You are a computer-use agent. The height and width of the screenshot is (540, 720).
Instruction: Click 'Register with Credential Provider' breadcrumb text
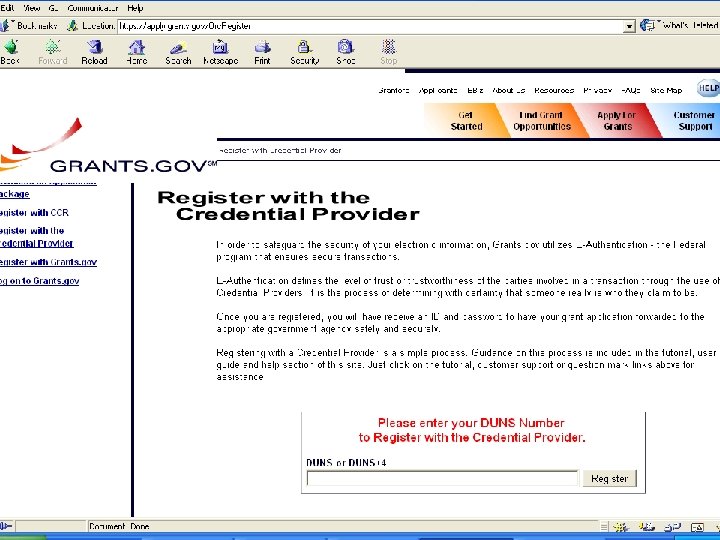click(280, 150)
